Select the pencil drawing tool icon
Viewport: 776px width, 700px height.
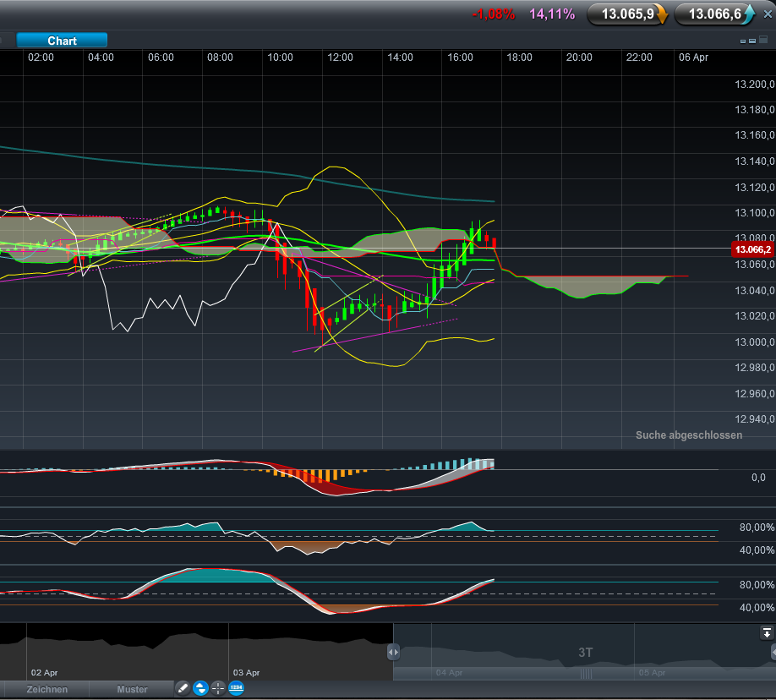click(183, 688)
